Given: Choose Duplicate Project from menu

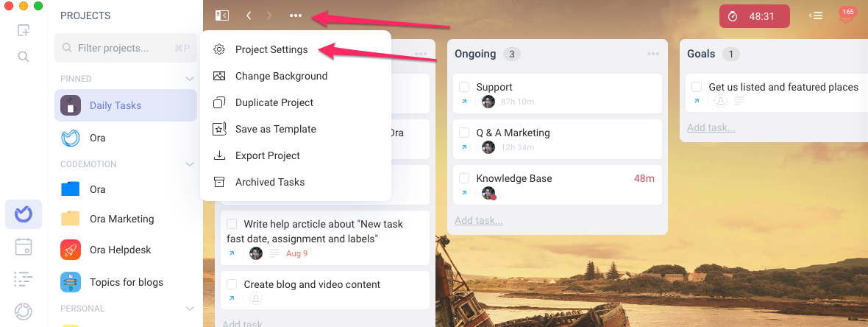Looking at the screenshot, I should coord(296,102).
